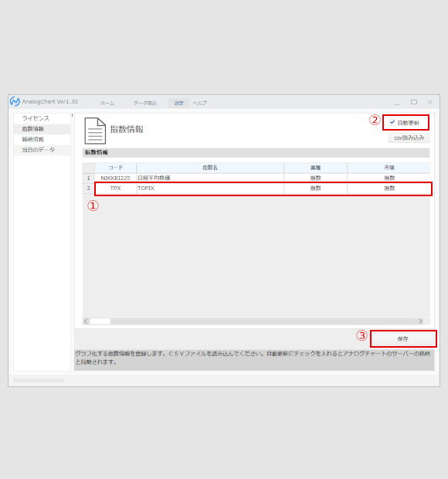Click the document icon beside 指数情報

tap(95, 131)
